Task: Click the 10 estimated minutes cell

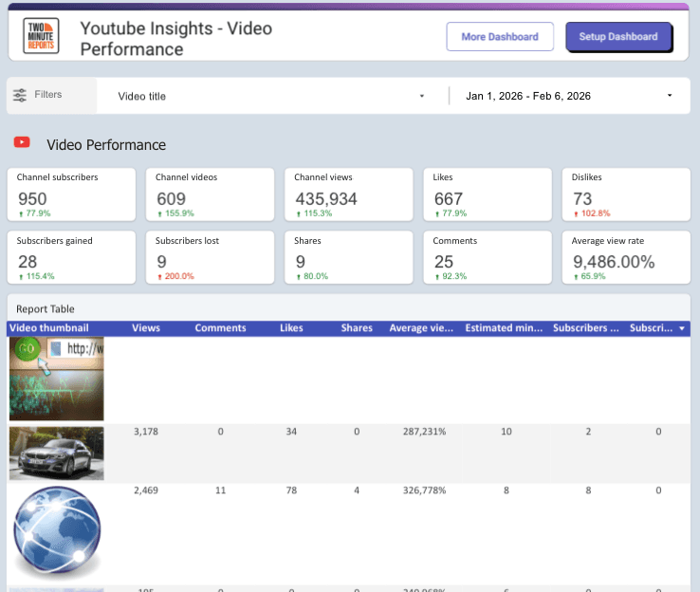Action: pos(507,432)
